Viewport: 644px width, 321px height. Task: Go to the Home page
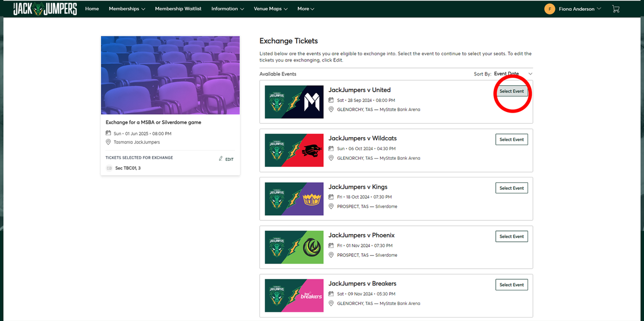[92, 9]
